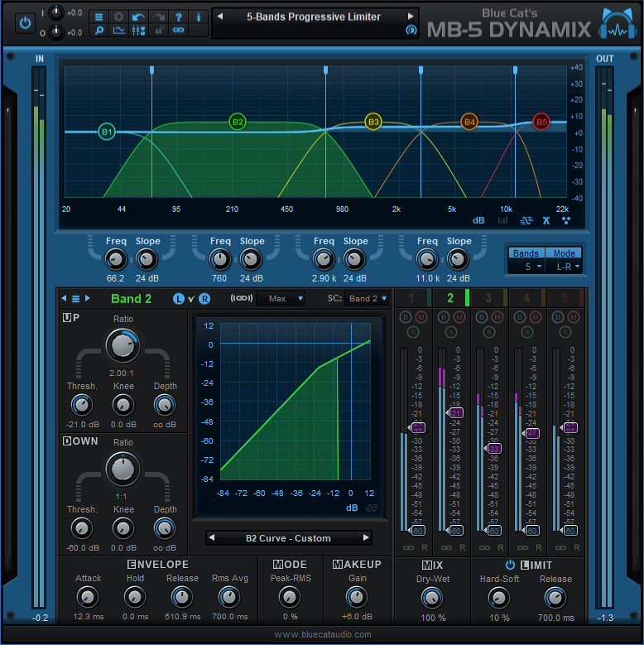This screenshot has height=645, width=644.
Task: Expand the MIX section header
Action: click(432, 566)
